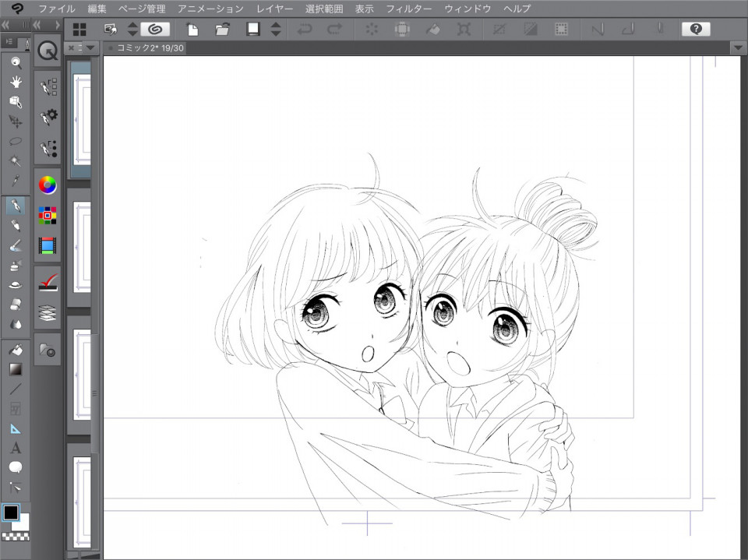Click the four-square grid button
The image size is (748, 560).
point(79,30)
